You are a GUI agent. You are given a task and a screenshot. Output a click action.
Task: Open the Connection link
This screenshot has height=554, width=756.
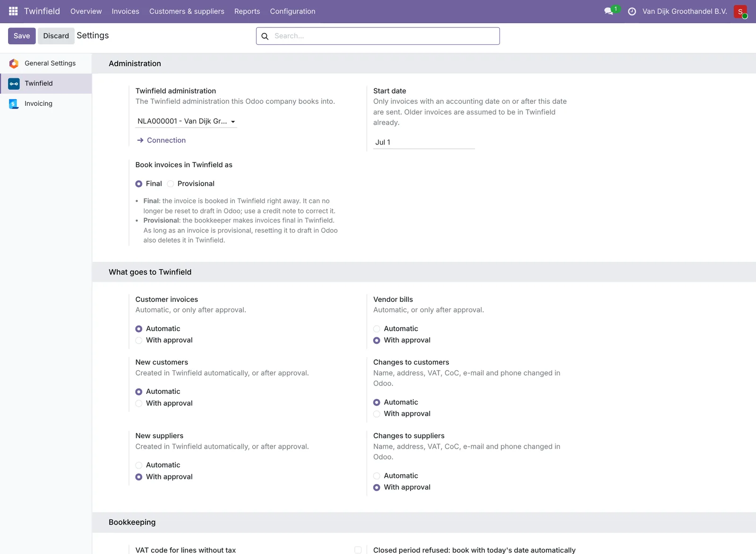tap(166, 140)
